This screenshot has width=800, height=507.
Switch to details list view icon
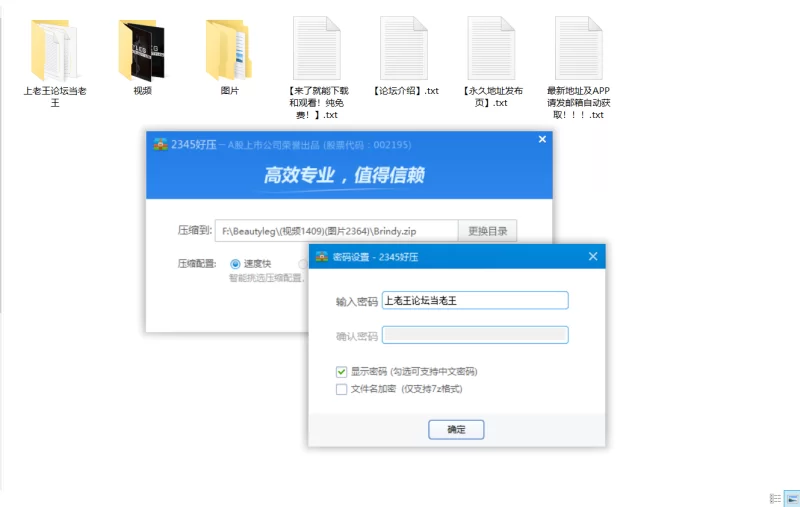[x=775, y=499]
